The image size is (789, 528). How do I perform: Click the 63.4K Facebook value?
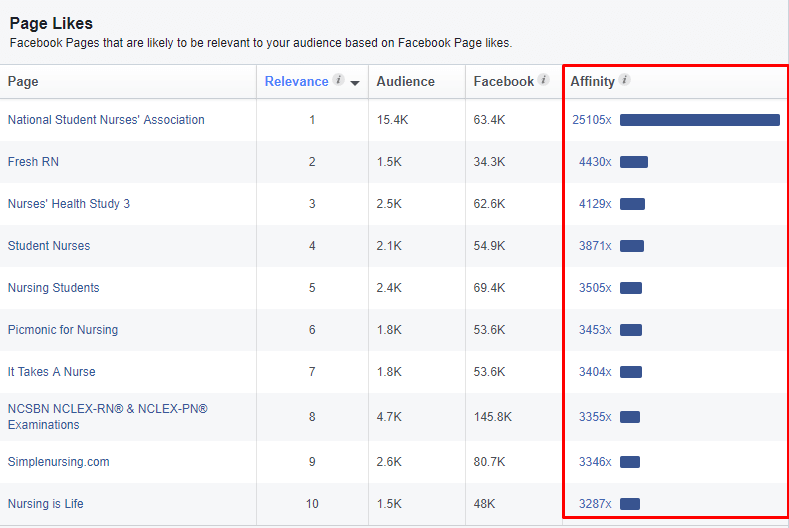(x=489, y=120)
